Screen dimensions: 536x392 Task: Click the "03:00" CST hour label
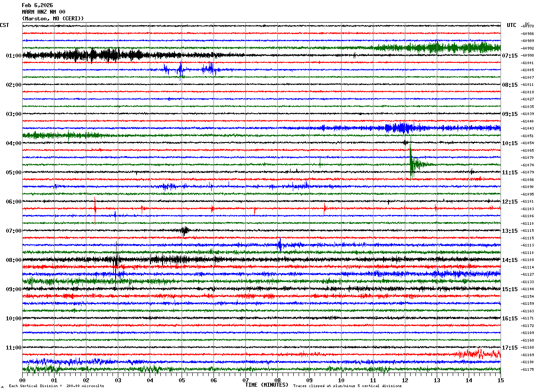[14, 114]
